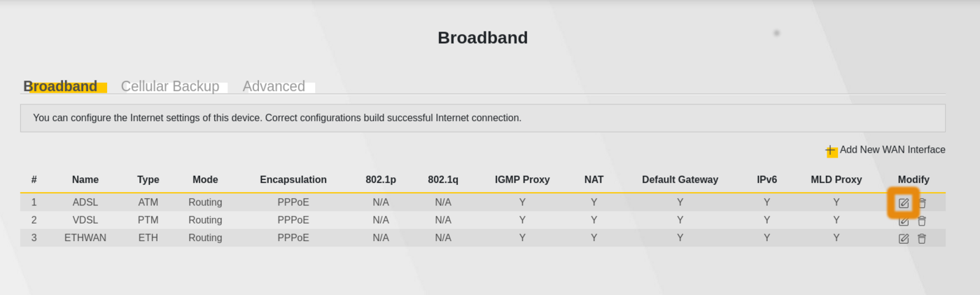This screenshot has width=980, height=295.
Task: Click the IGMP Proxy column header
Action: 522,179
